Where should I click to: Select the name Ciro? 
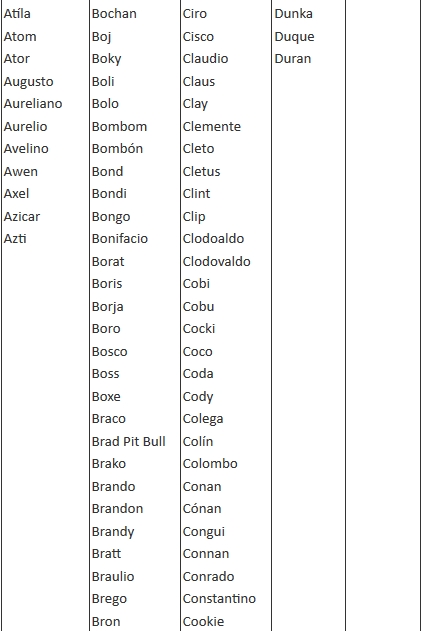[195, 14]
